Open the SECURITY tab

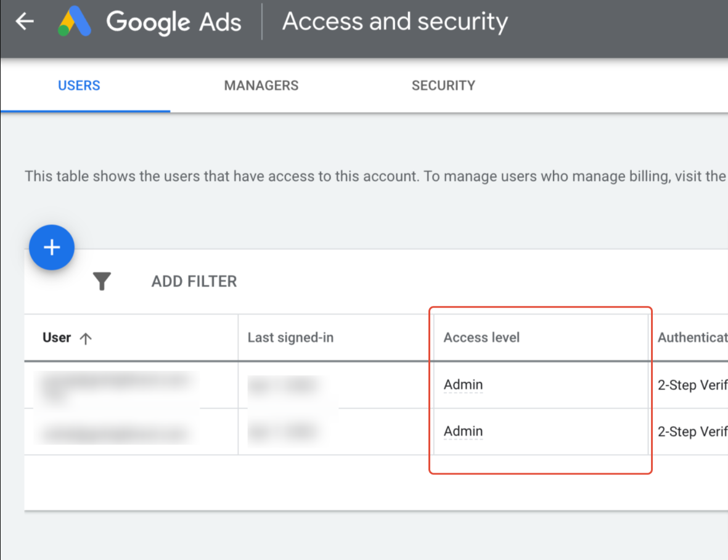pos(443,86)
